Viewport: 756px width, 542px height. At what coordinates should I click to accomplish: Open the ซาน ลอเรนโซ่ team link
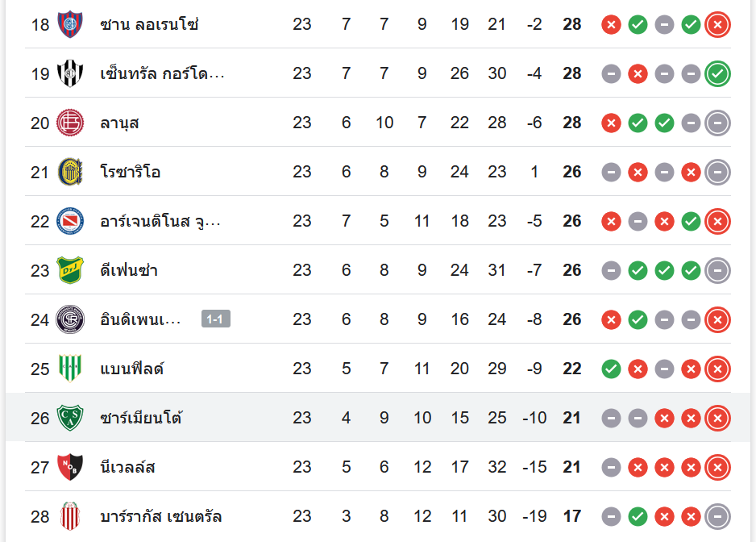[149, 24]
